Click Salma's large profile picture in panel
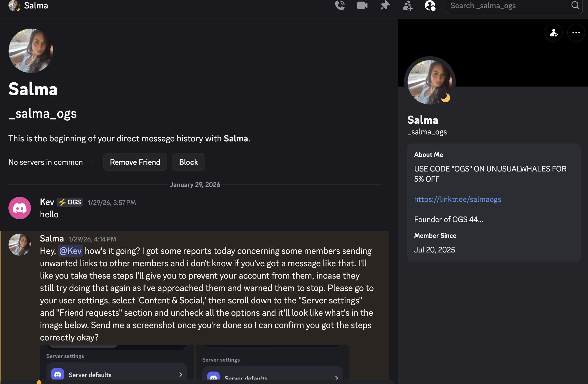588x384 pixels. [429, 82]
